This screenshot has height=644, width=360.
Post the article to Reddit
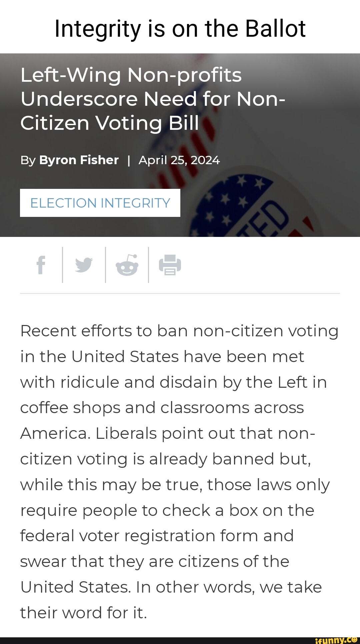pos(127,265)
